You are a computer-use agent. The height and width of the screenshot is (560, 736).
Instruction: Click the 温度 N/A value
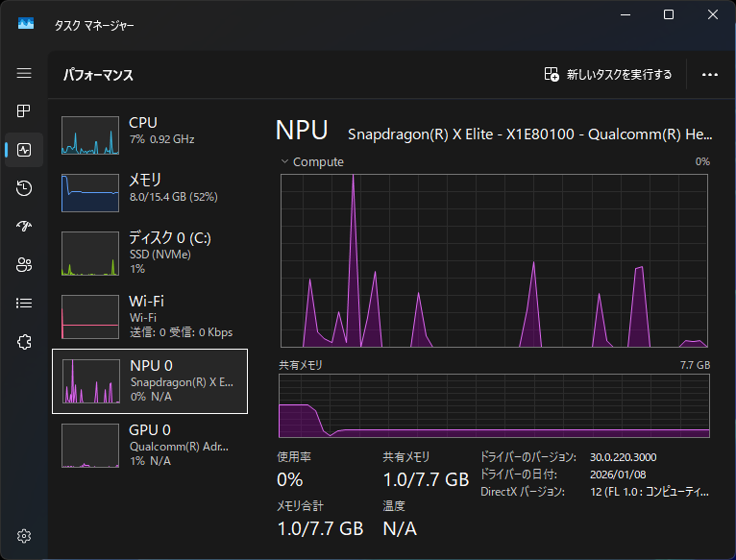tap(400, 529)
